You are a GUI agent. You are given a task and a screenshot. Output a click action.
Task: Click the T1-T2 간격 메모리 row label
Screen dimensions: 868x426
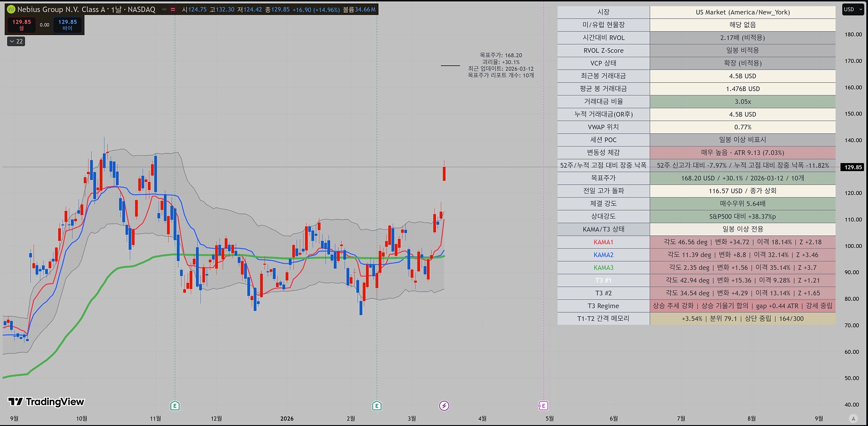tap(604, 318)
